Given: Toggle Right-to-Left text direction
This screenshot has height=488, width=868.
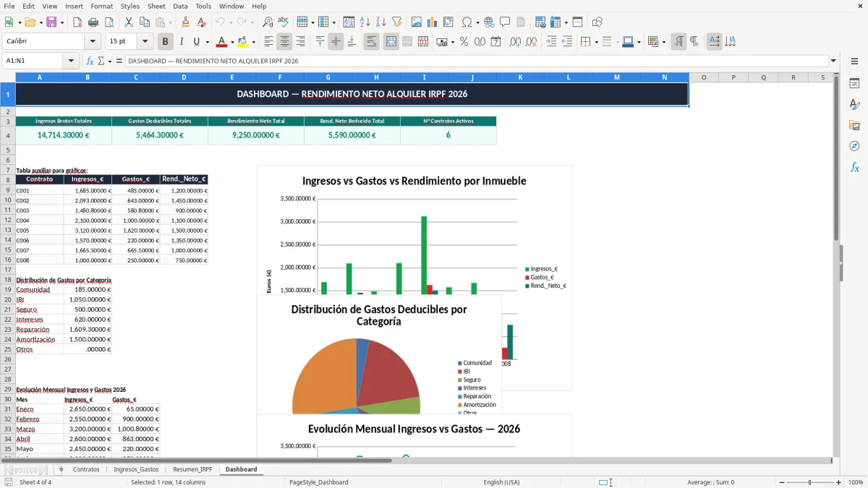Looking at the screenshot, I should (694, 42).
